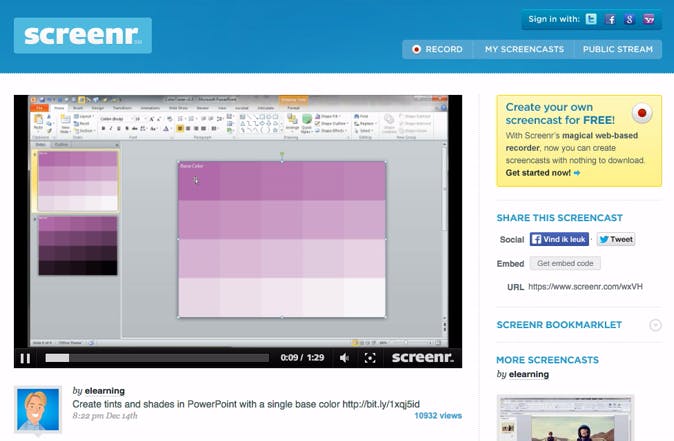Open the PUBLIC STREAM tab
Viewport: 674px width, 441px height.
(618, 49)
